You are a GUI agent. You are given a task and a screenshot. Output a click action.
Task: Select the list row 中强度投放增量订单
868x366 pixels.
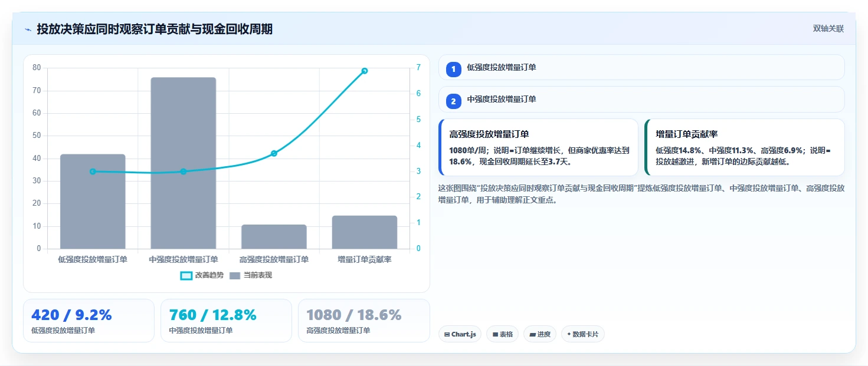click(641, 99)
